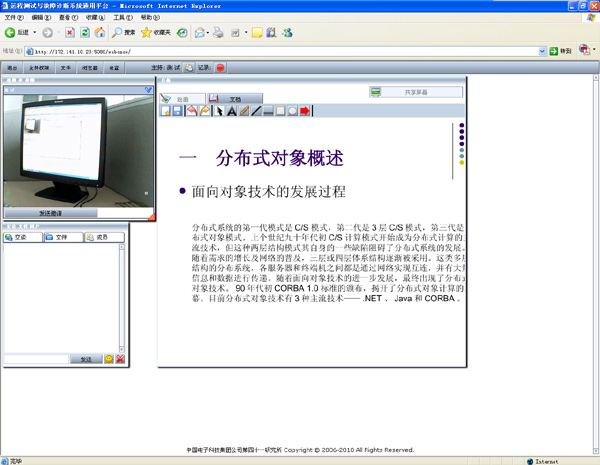Click the 共享屏幕 (Share Screen) button
Screen dimensions: 600x465
(x=415, y=92)
